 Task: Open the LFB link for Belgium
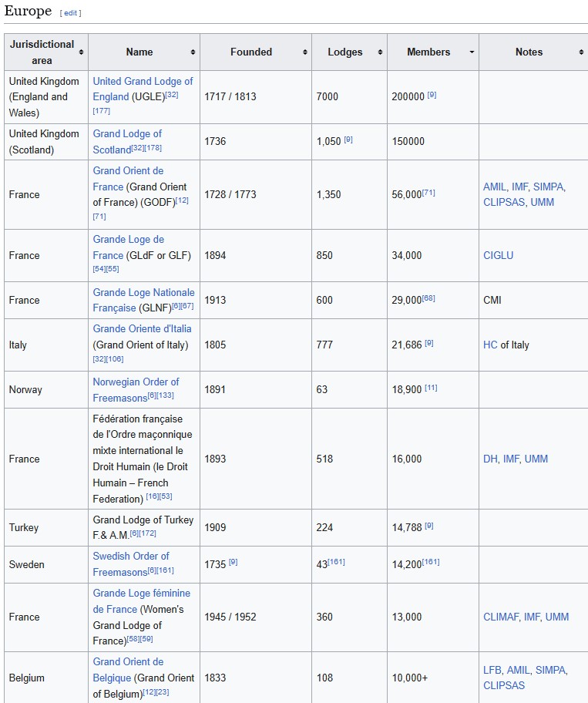pos(492,670)
